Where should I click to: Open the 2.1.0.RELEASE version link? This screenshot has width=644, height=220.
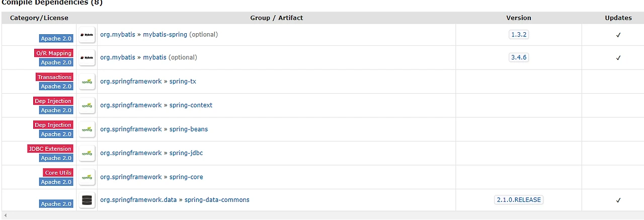tap(518, 200)
